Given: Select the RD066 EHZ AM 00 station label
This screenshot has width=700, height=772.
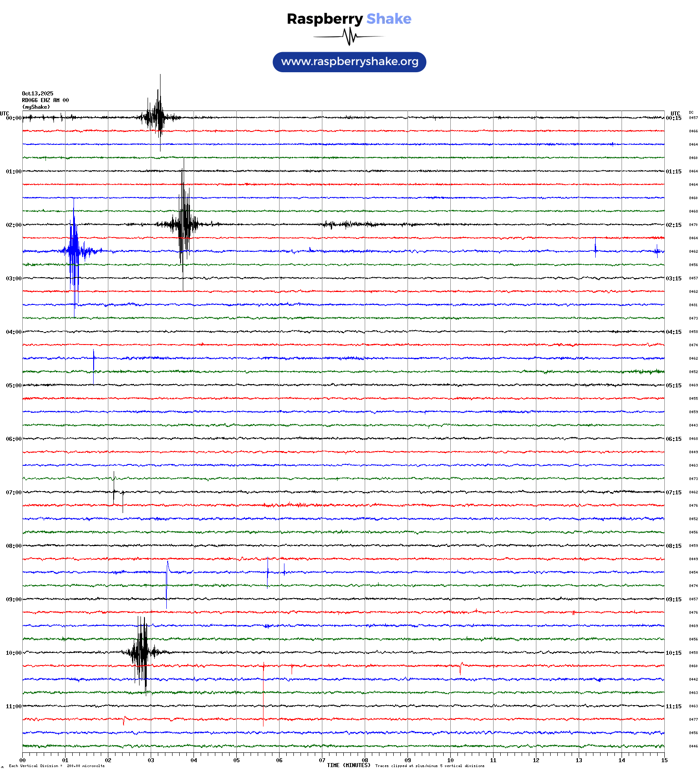Looking at the screenshot, I should pos(45,100).
